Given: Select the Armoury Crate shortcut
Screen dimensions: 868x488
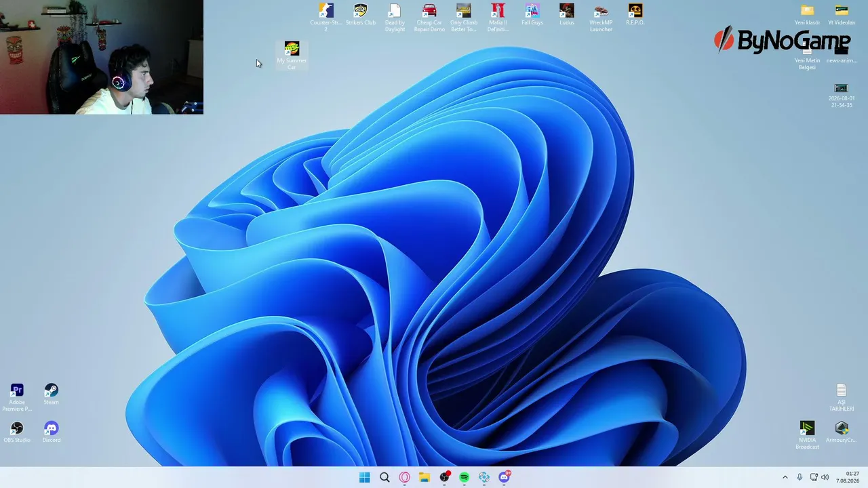Looking at the screenshot, I should [842, 432].
